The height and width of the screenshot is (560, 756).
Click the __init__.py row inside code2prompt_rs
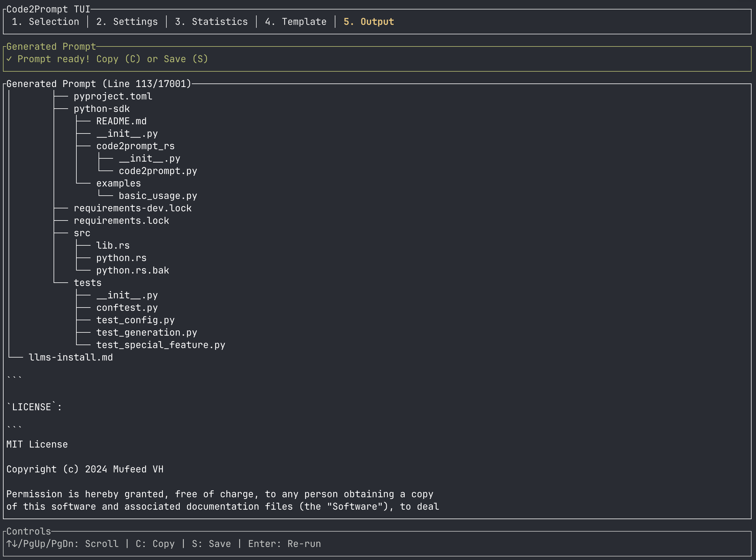pyautogui.click(x=149, y=158)
